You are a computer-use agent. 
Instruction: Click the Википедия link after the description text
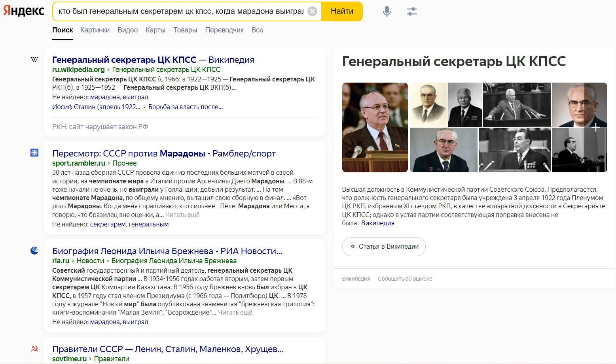click(x=378, y=223)
